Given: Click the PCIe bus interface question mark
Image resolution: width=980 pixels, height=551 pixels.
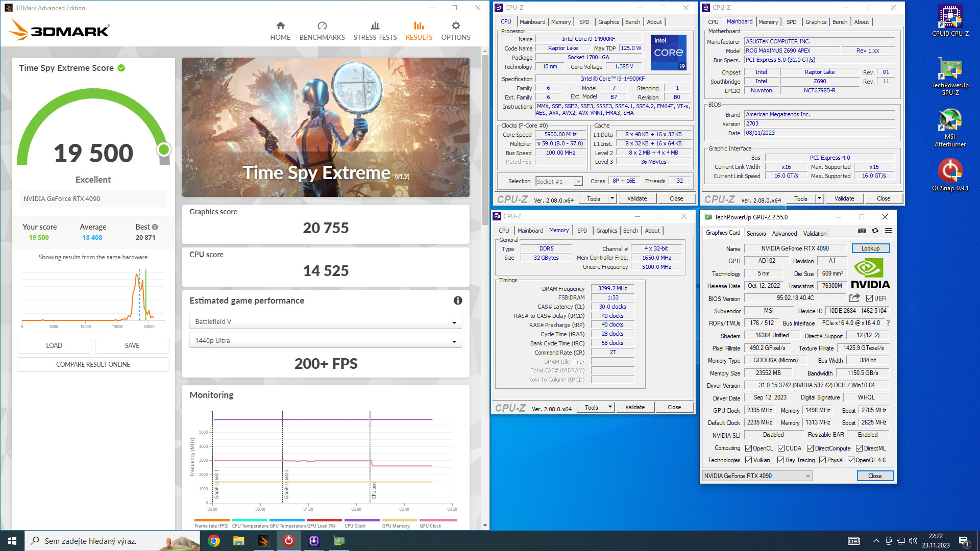Looking at the screenshot, I should (x=888, y=323).
